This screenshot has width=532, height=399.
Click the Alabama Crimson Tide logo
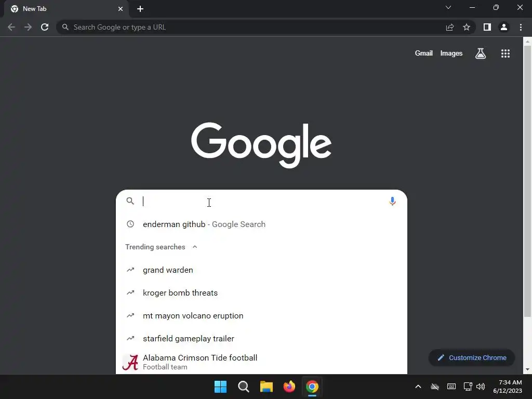(x=130, y=362)
